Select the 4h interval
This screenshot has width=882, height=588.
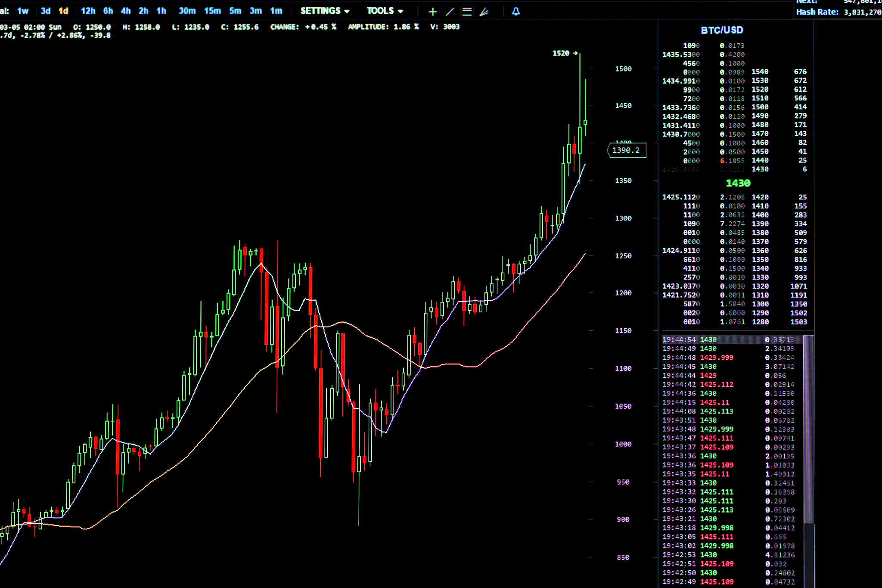tap(125, 11)
